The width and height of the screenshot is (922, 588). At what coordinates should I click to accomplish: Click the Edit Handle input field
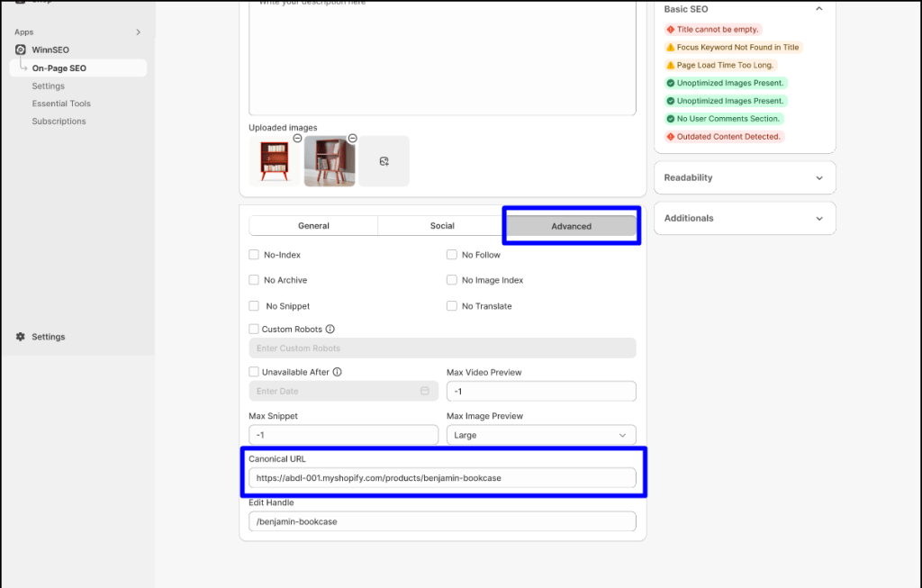point(442,521)
